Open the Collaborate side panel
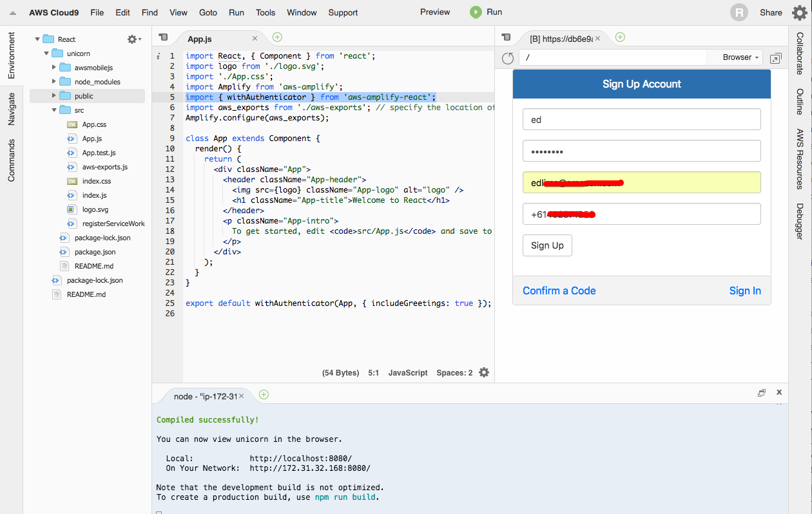The image size is (812, 514). click(800, 53)
